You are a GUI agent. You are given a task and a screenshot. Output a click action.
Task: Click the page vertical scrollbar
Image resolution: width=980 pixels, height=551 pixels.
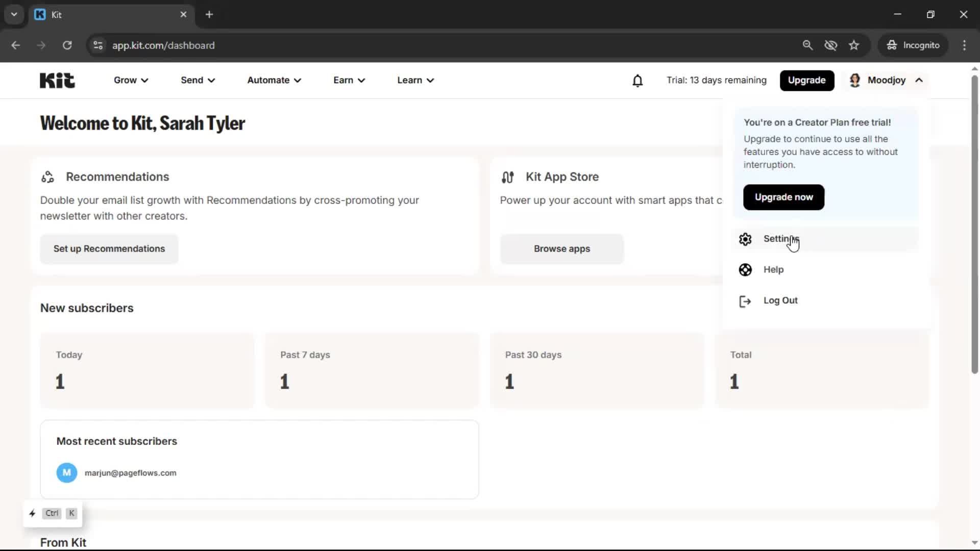[x=974, y=224]
